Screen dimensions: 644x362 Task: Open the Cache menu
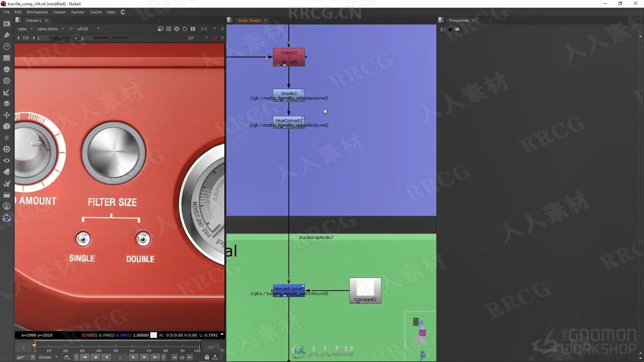click(x=96, y=12)
